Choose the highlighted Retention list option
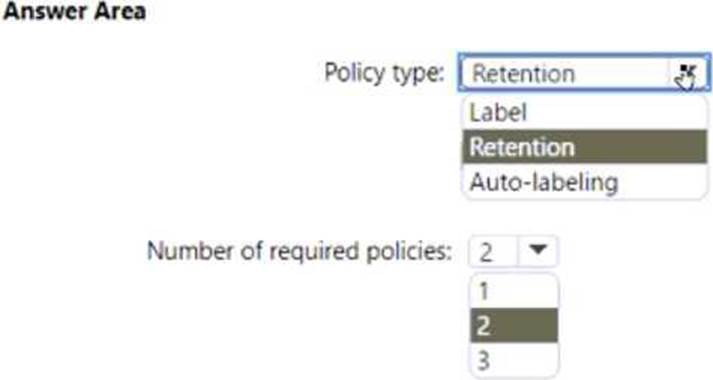Image resolution: width=713 pixels, height=380 pixels. (585, 147)
